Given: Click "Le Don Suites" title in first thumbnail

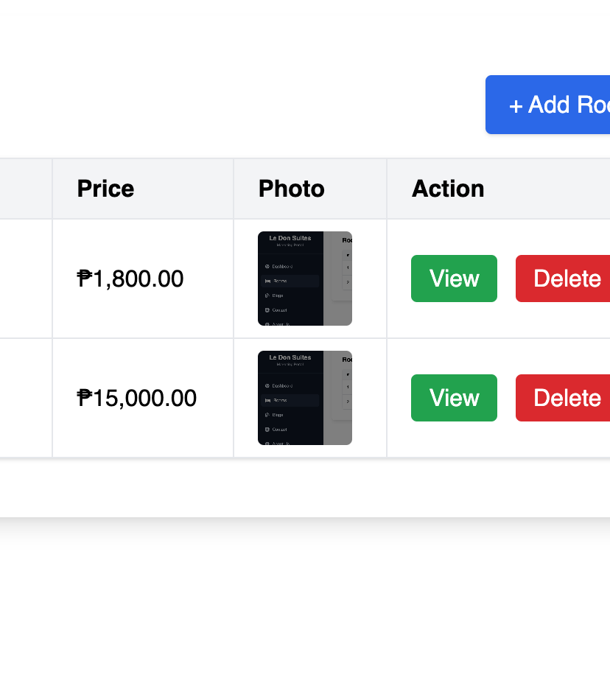Looking at the screenshot, I should click(290, 238).
